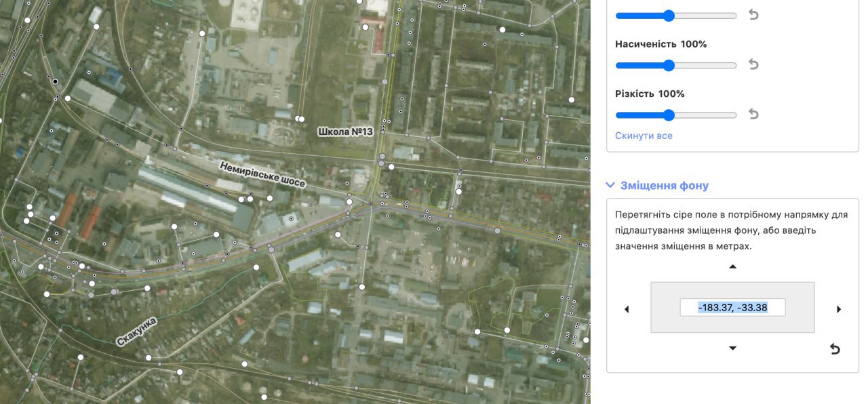Screen dimensions: 868x404
Task: Click the reset icon beside the topmost slider
Action: coord(753,15)
